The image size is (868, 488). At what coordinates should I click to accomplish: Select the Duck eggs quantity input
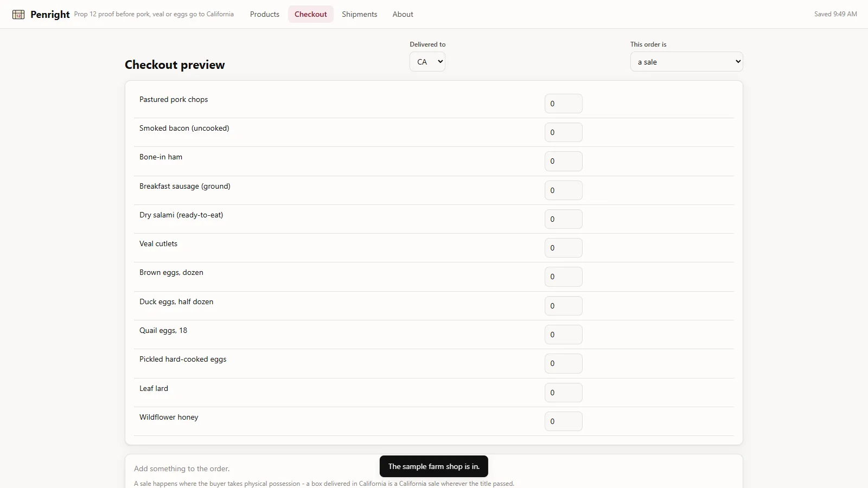564,306
